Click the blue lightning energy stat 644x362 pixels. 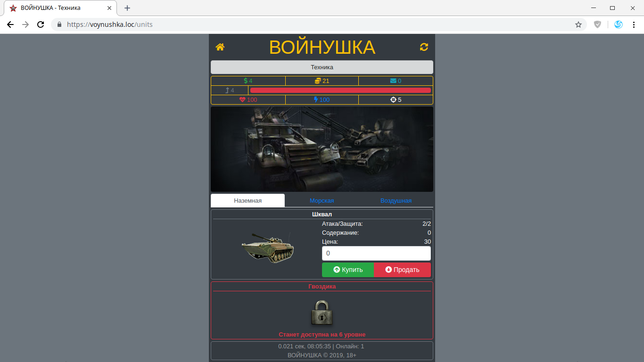(x=322, y=100)
